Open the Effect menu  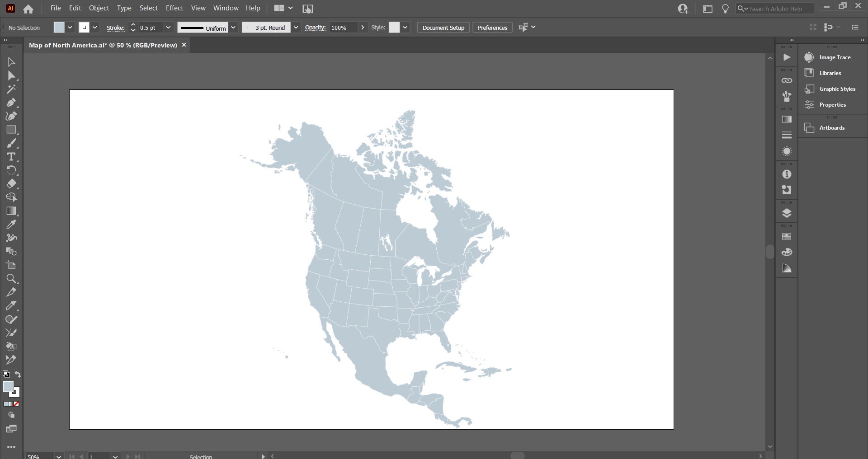tap(174, 8)
